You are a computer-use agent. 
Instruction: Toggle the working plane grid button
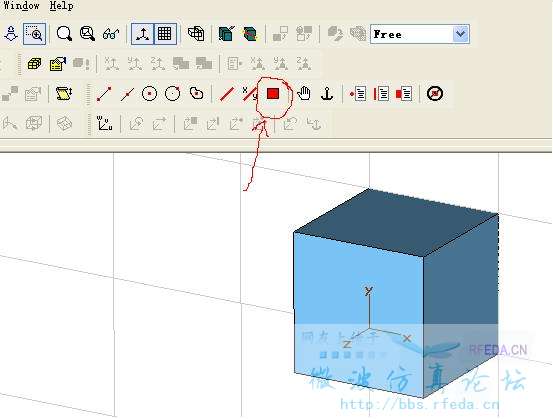(165, 34)
